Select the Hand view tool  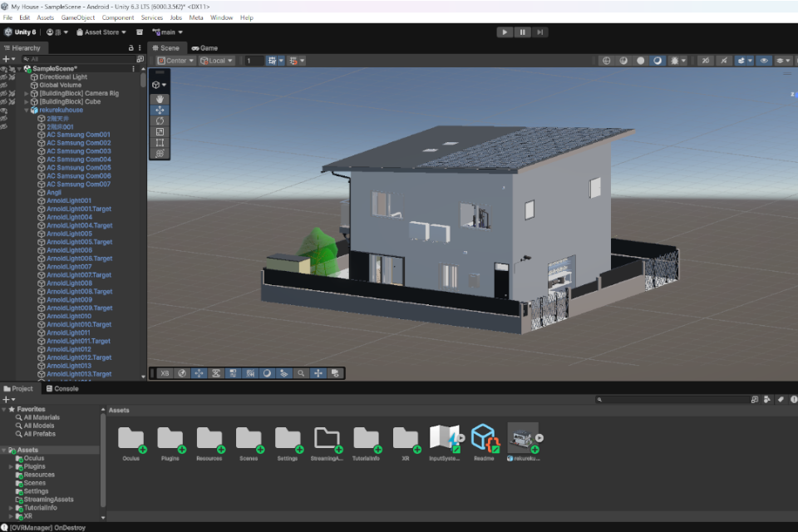coord(159,101)
